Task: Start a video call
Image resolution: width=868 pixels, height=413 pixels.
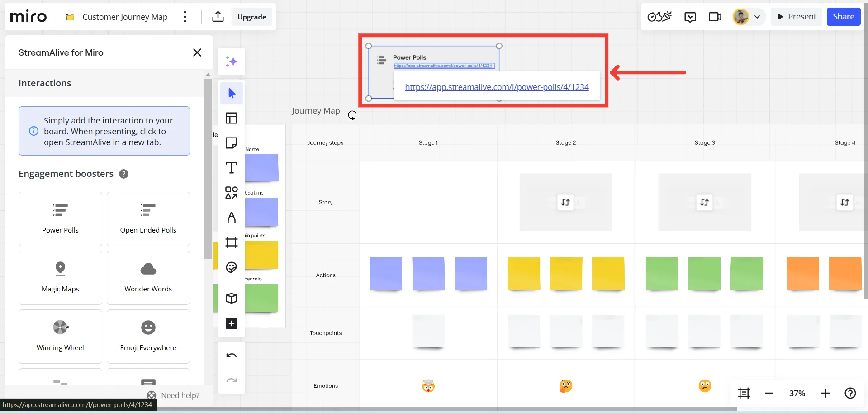Action: tap(715, 17)
